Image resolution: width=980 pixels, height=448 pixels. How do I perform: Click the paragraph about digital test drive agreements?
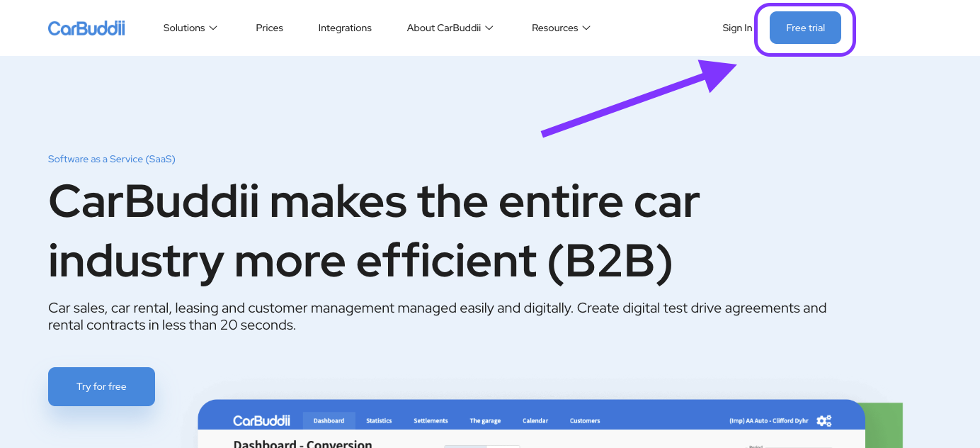coord(437,317)
